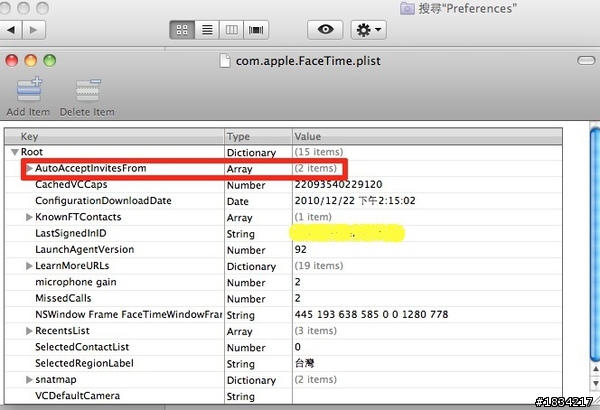
Task: Select the microphone gain key
Action: tap(75, 282)
